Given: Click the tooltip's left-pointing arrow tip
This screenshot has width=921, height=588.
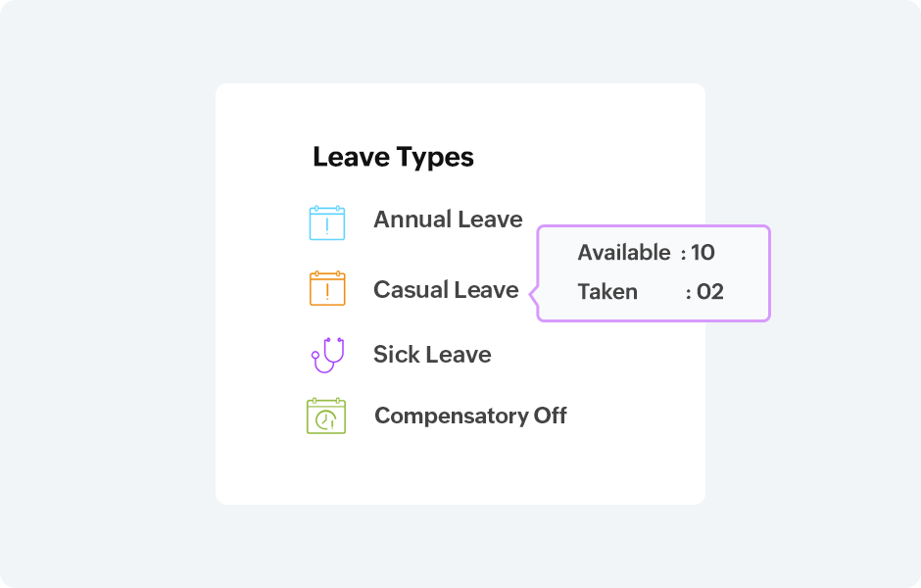Looking at the screenshot, I should (532, 293).
